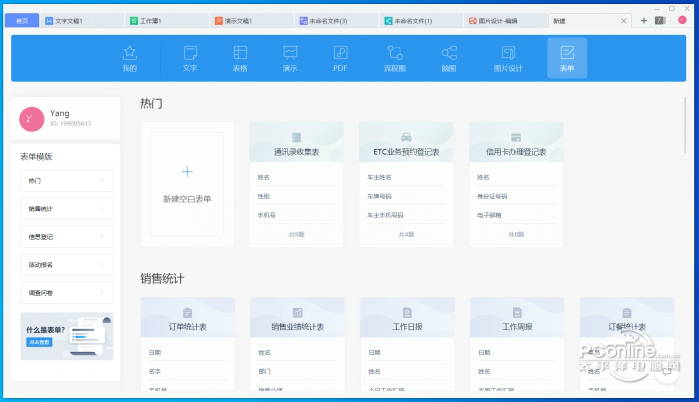Click the dark square icon beside the plus

(660, 21)
